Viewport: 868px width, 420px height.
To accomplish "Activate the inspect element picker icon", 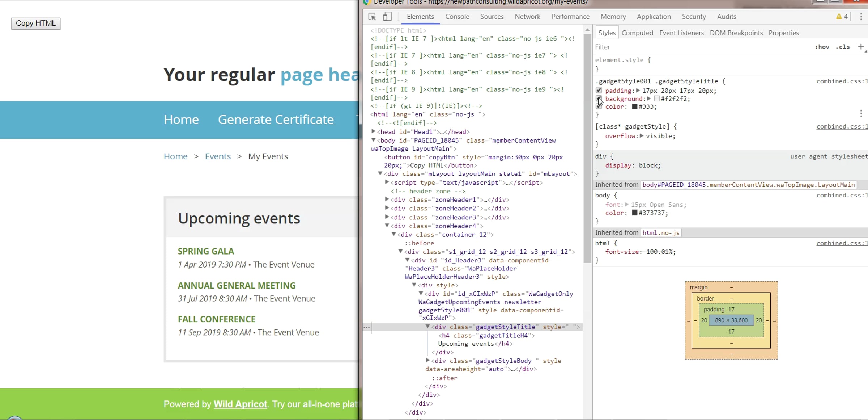I will [372, 17].
